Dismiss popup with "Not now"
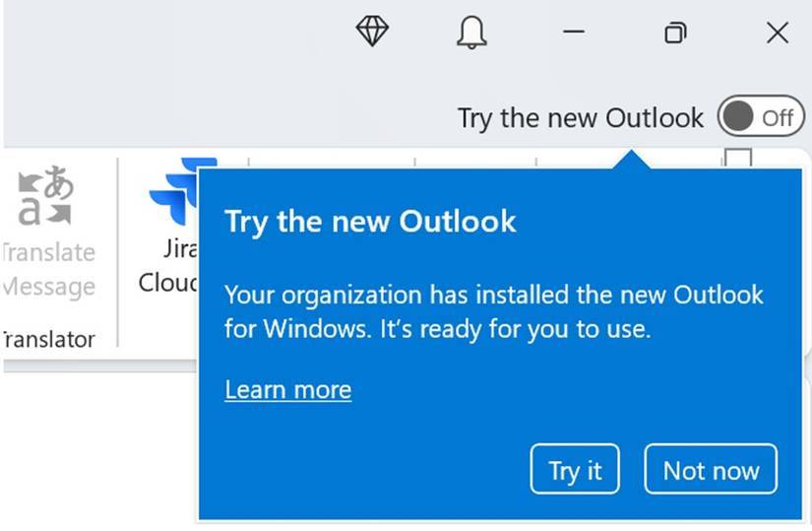This screenshot has height=531, width=812. [711, 469]
